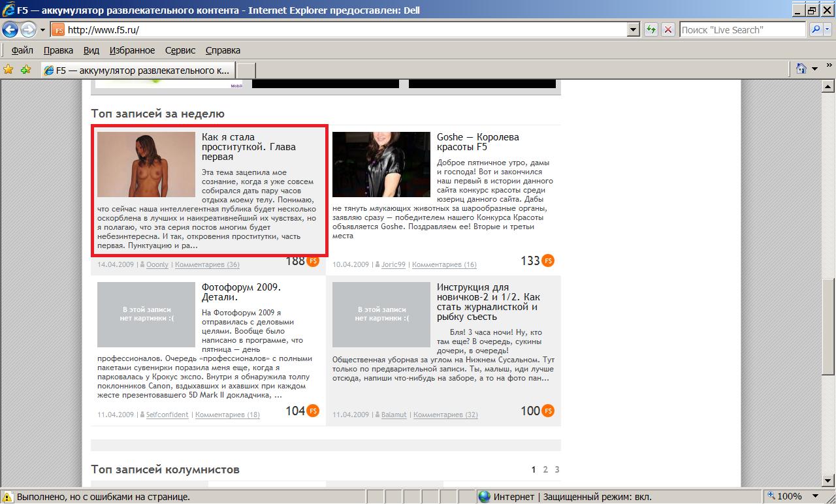This screenshot has width=836, height=504.
Task: Click the magnifier search button
Action: click(816, 29)
